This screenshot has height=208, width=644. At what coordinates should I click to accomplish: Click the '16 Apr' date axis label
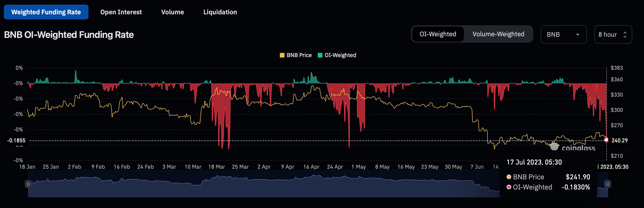tap(311, 167)
